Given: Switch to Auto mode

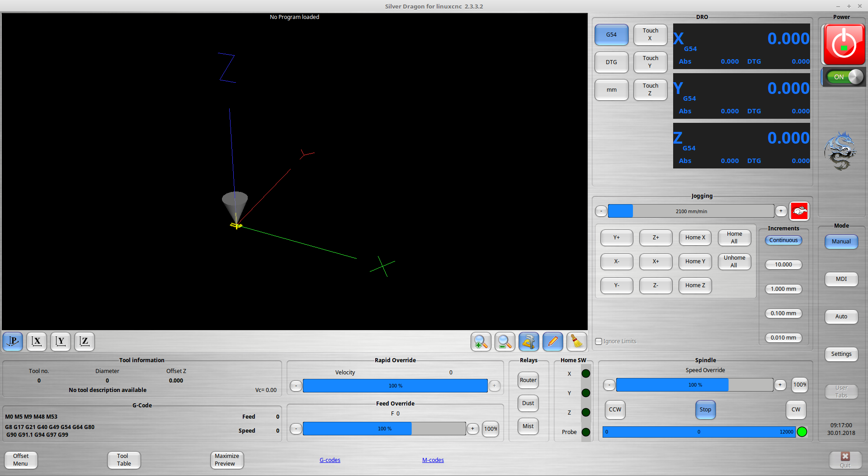Looking at the screenshot, I should pos(841,317).
